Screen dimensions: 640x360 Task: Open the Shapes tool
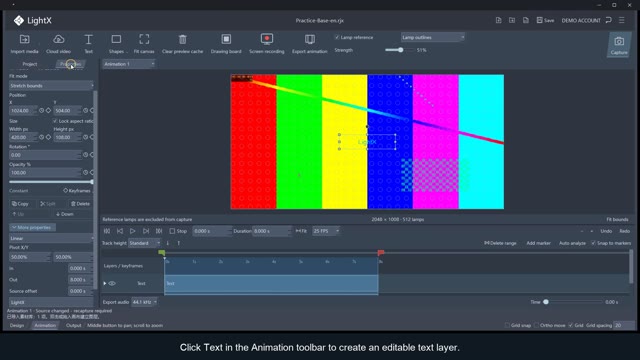(x=116, y=44)
